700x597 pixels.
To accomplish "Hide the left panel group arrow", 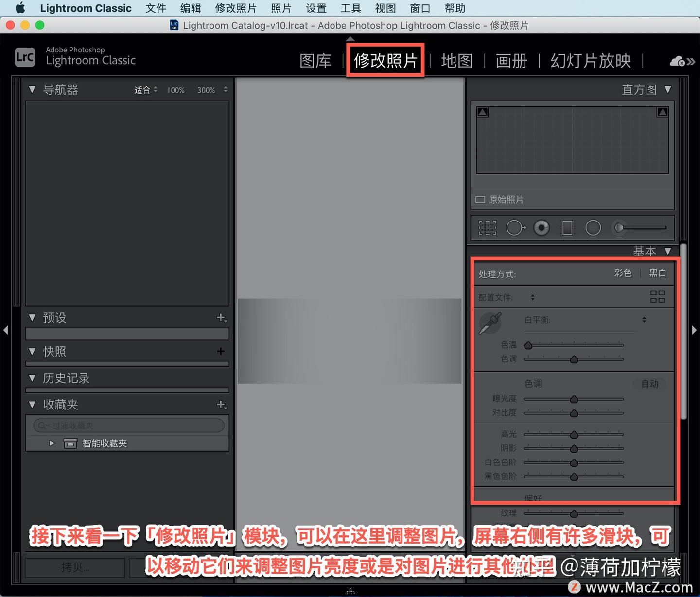I will [5, 330].
